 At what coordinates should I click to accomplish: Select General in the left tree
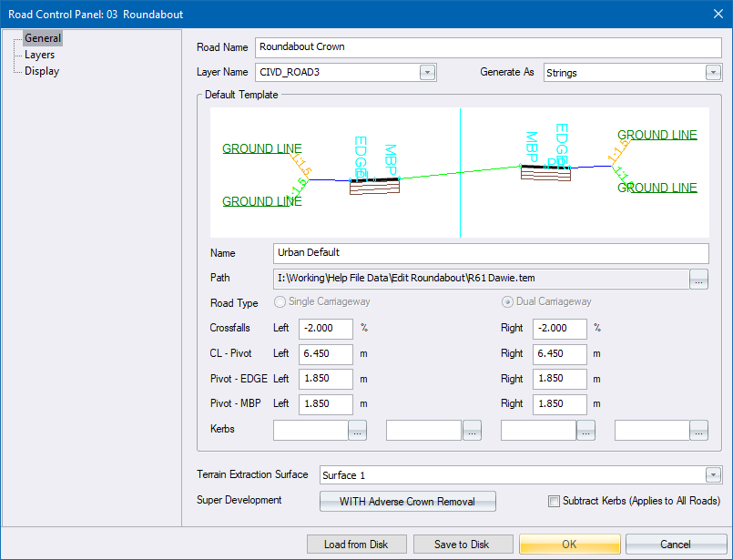(43, 38)
